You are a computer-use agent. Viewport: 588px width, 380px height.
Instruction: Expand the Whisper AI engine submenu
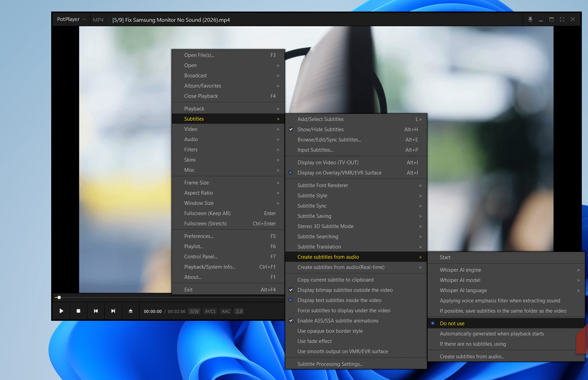506,270
